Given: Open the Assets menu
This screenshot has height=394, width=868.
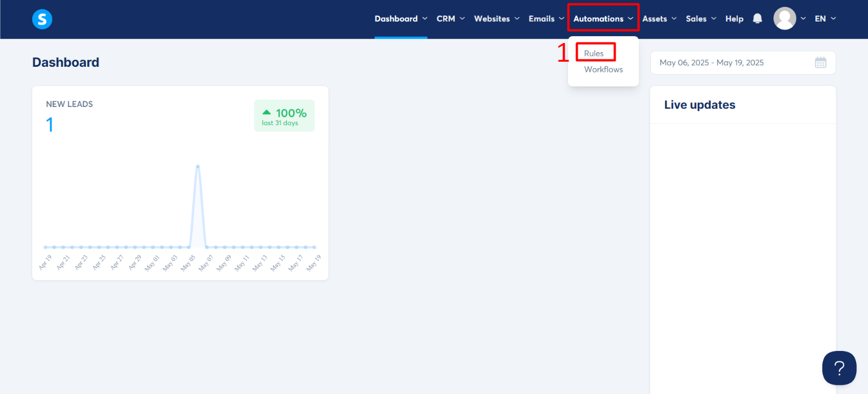Looking at the screenshot, I should 659,19.
